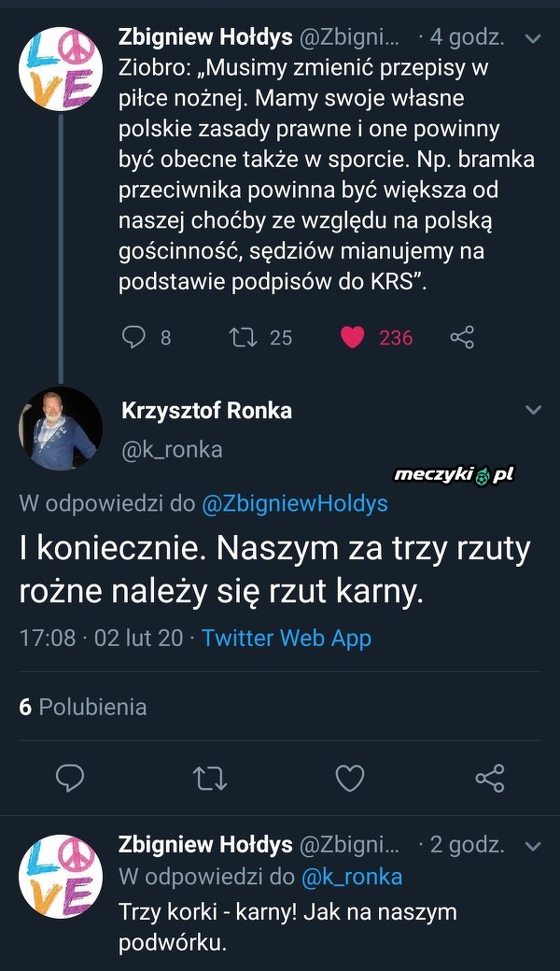Expand options for Krzysztof Ronka's tweet
Viewport: 560px width, 971px height.
pyautogui.click(x=534, y=410)
